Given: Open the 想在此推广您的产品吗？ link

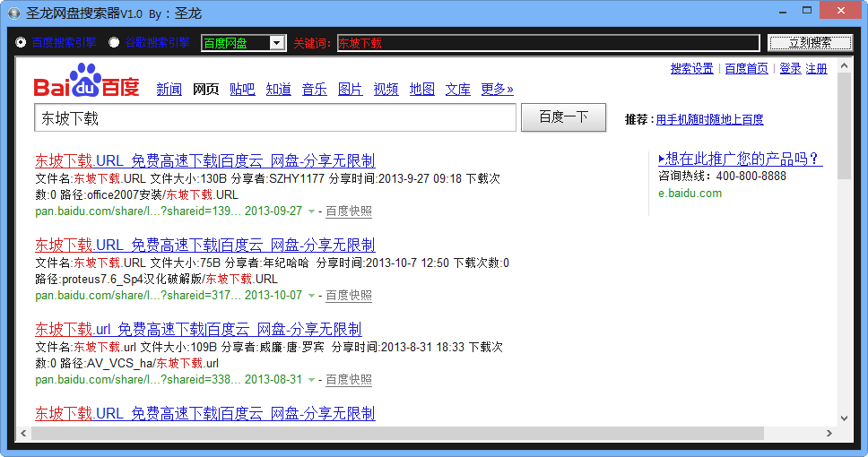Looking at the screenshot, I should coord(741,159).
